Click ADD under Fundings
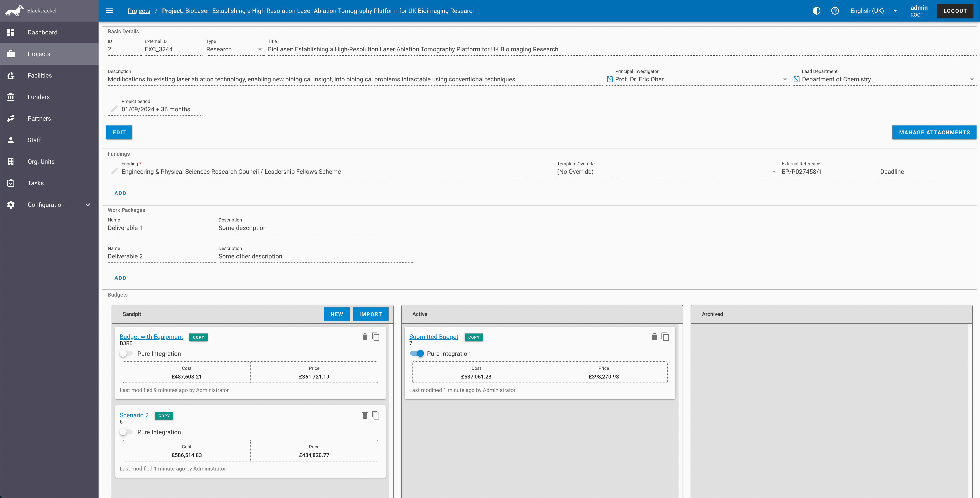This screenshot has height=498, width=980. (x=120, y=193)
